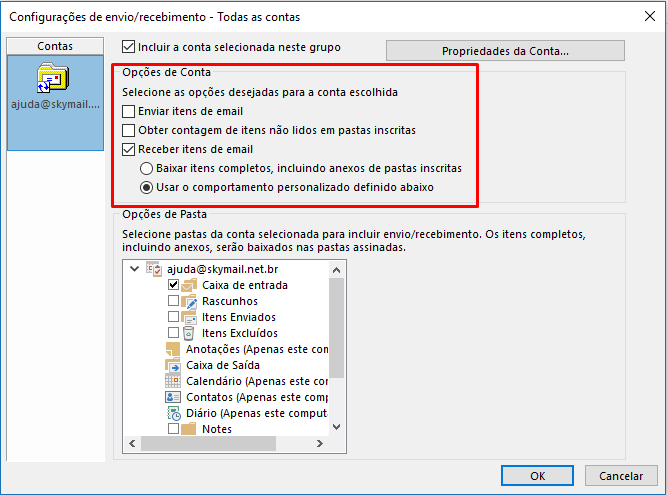Click the Caixa de Saída outbox icon
This screenshot has width=668, height=495.
coord(173,365)
